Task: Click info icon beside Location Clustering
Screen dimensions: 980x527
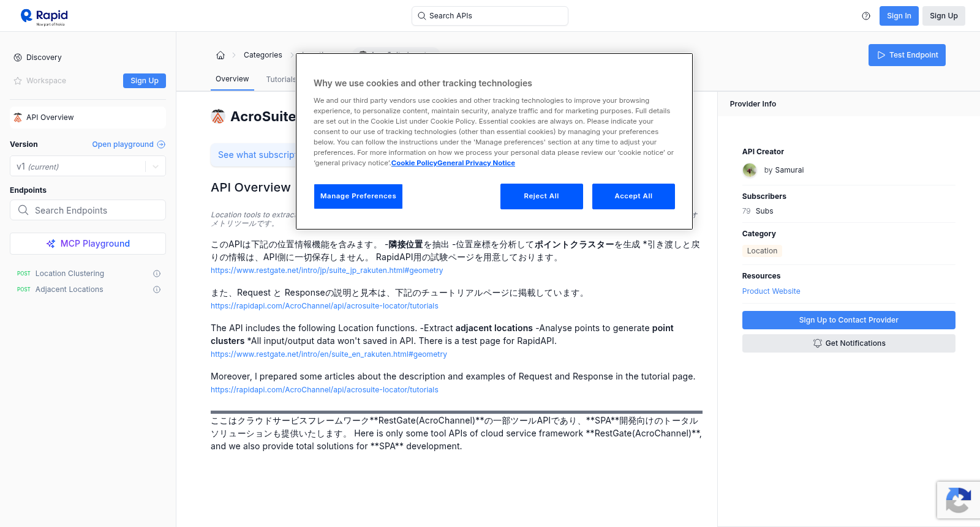Action: click(x=157, y=274)
